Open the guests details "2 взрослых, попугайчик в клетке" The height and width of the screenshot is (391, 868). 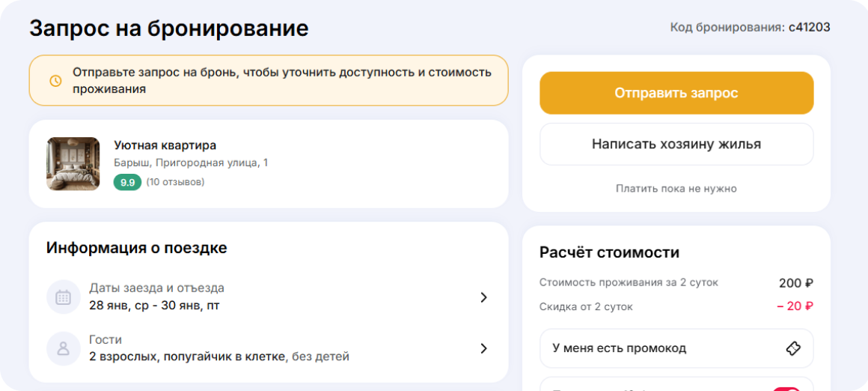click(x=187, y=357)
